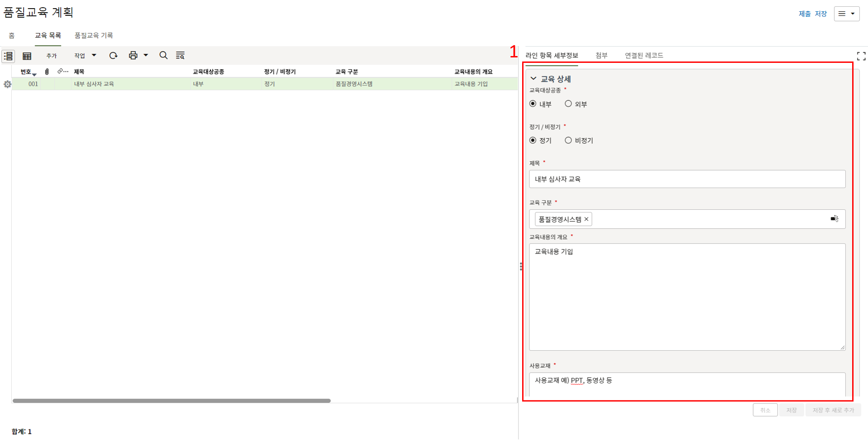Select the 비정기 radio button
868x443 pixels.
[568, 141]
